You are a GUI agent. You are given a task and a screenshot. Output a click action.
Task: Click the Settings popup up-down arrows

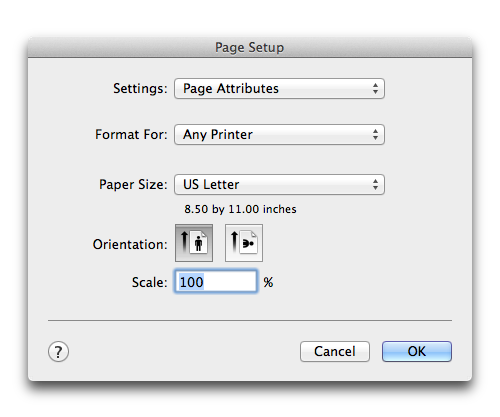tap(375, 89)
